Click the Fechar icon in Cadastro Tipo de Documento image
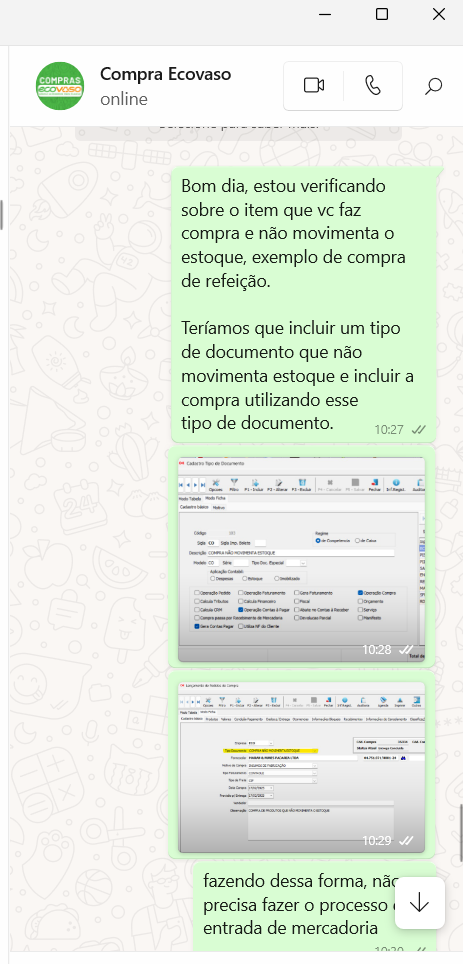Image resolution: width=463 pixels, height=964 pixels. click(x=375, y=483)
